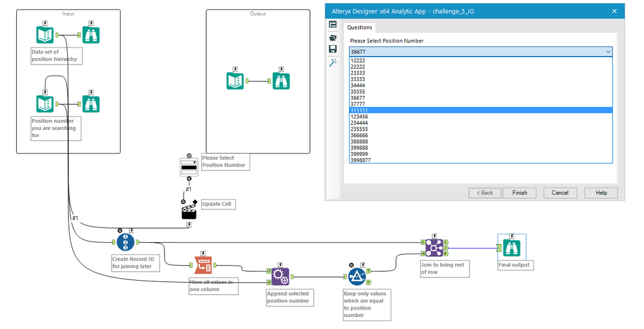This screenshot has height=329, width=644.
Task: Choose 123456 from the position list
Action: coord(481,117)
